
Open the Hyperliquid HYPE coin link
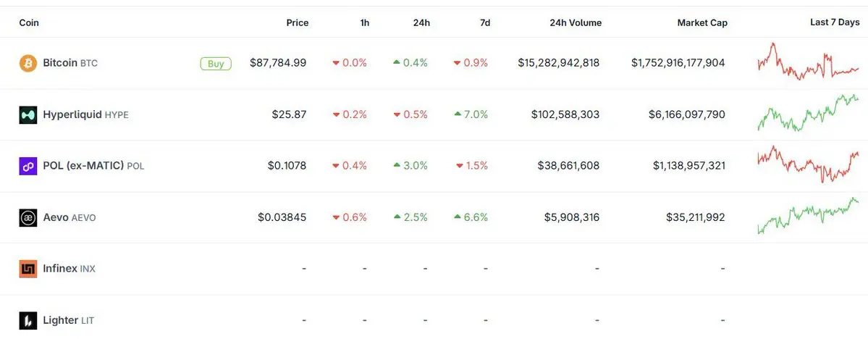point(85,114)
